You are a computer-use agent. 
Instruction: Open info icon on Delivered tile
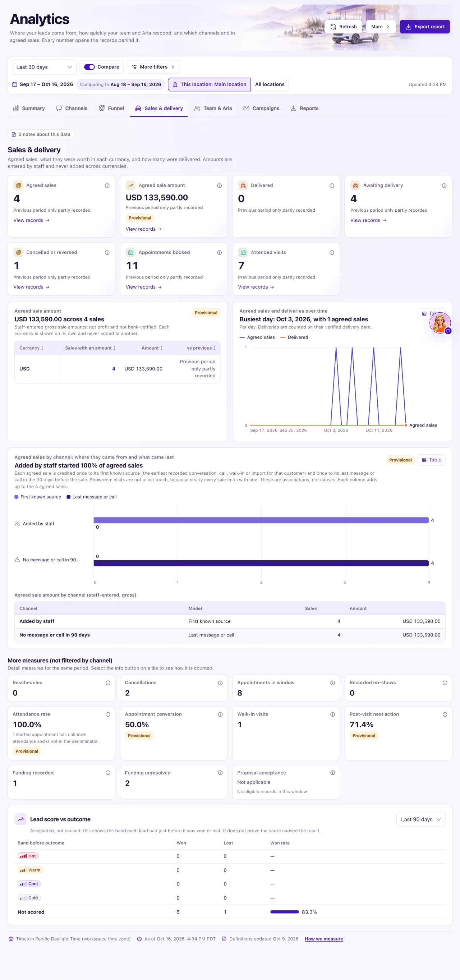point(331,186)
